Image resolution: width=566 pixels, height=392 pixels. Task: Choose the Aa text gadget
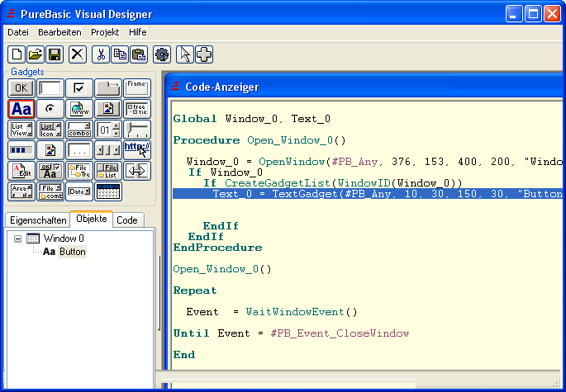21,109
